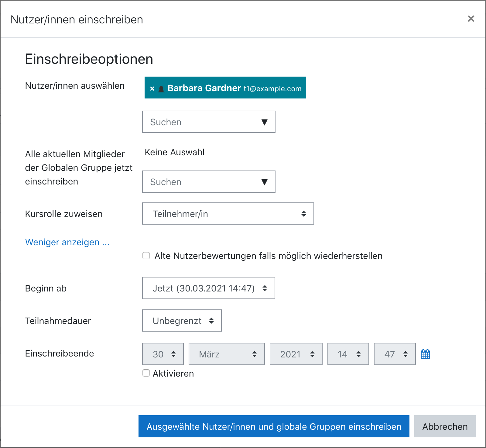Open the Einschreibeende calendar date picker
This screenshot has height=448, width=486.
(425, 354)
